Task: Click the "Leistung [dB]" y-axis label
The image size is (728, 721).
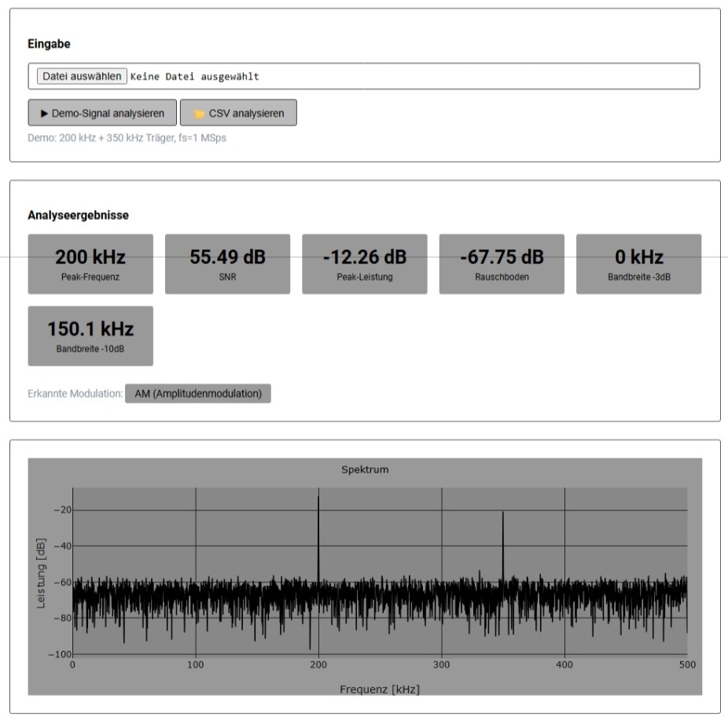Action: click(x=41, y=572)
